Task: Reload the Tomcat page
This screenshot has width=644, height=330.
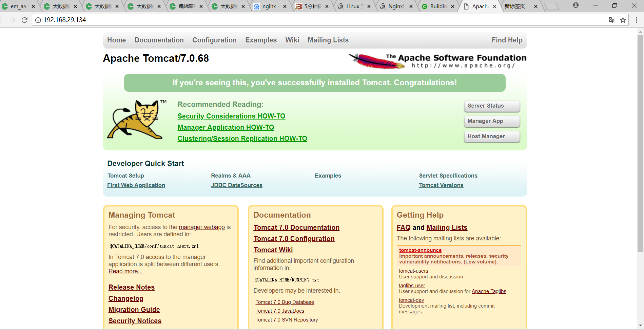Action: 24,20
